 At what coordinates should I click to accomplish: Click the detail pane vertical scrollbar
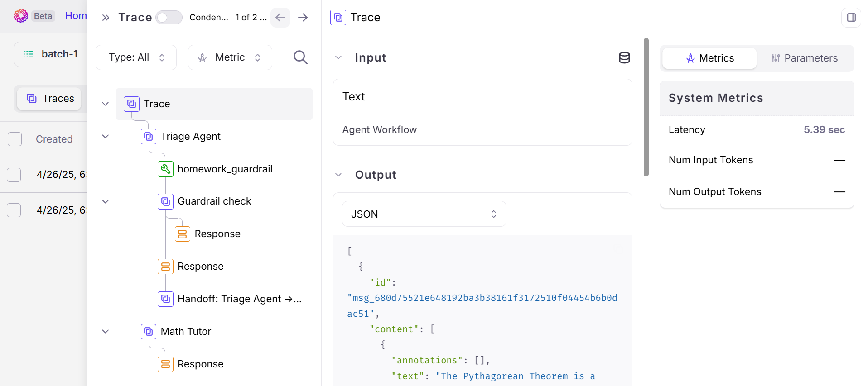tap(646, 107)
